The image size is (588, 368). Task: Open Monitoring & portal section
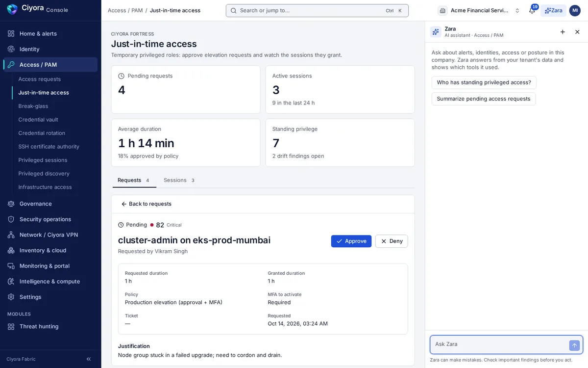pos(50,266)
